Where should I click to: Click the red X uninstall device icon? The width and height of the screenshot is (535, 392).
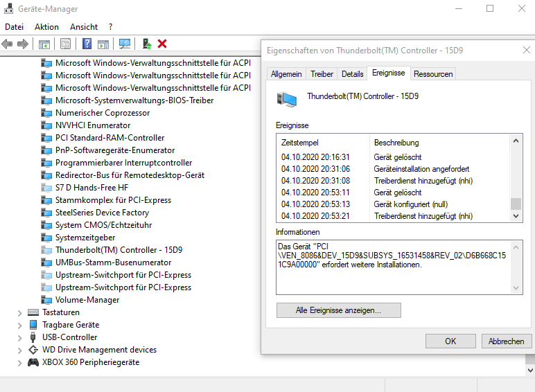tap(162, 44)
